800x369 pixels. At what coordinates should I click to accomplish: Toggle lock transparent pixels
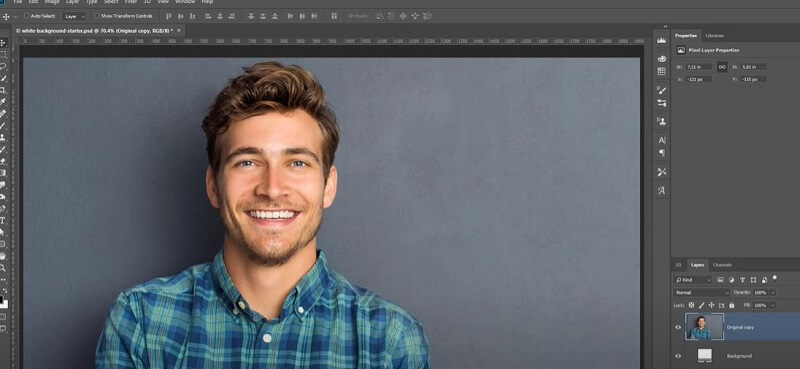point(691,305)
